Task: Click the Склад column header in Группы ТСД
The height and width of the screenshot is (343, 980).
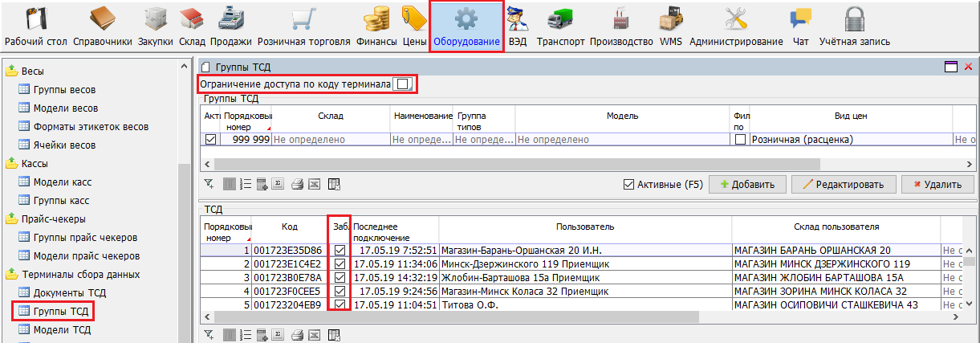Action: (x=331, y=116)
